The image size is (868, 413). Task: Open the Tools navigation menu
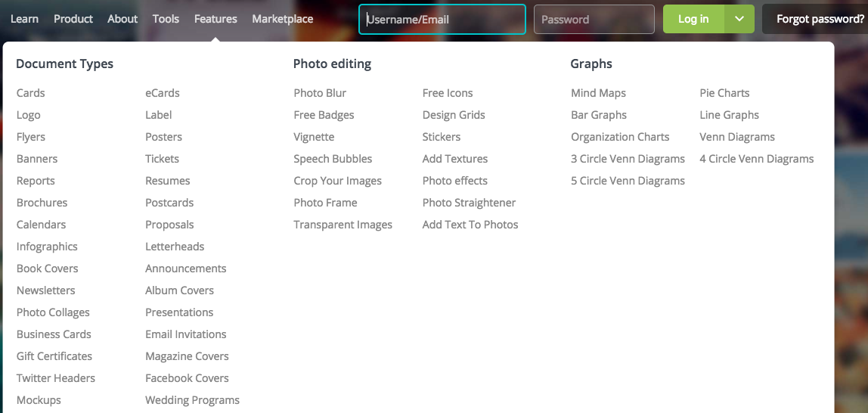coord(166,19)
